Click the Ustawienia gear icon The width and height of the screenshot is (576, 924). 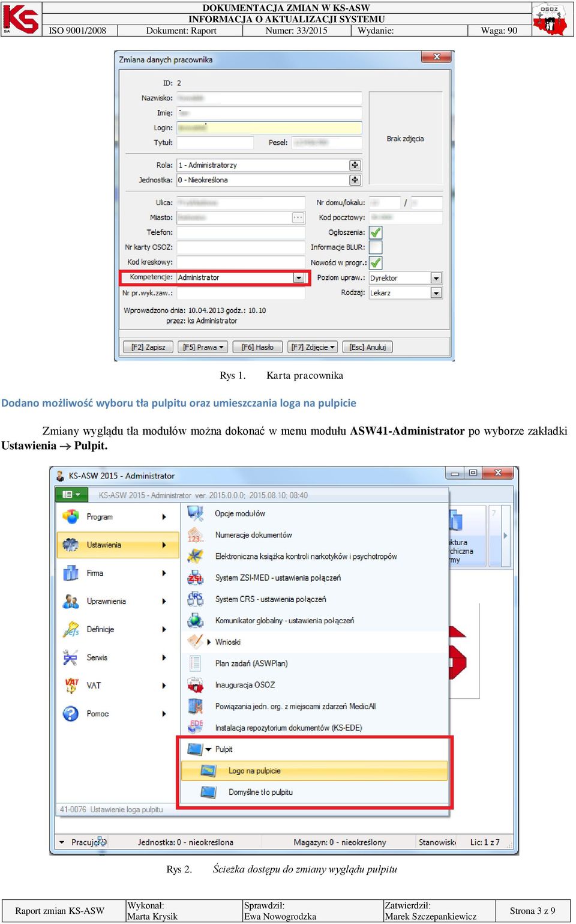[x=71, y=545]
